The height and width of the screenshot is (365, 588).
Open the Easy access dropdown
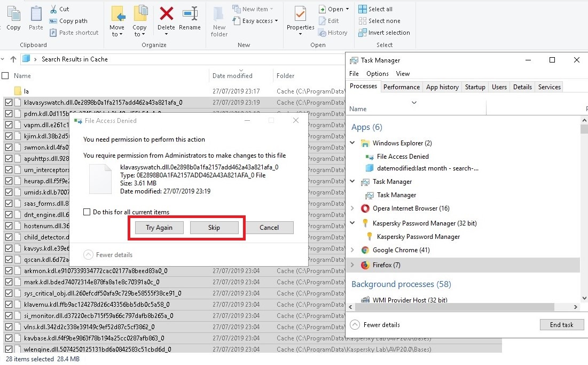click(256, 21)
